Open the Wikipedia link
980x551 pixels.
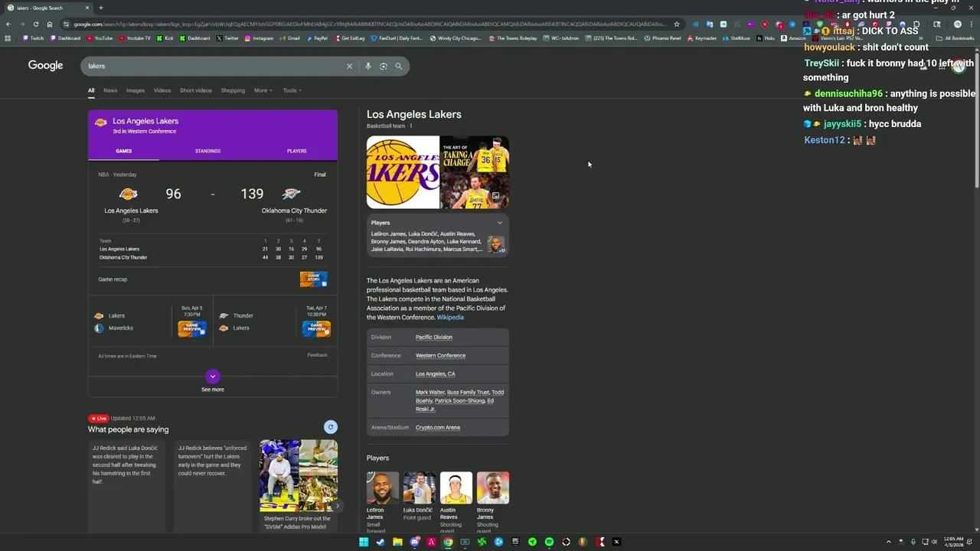pyautogui.click(x=450, y=318)
